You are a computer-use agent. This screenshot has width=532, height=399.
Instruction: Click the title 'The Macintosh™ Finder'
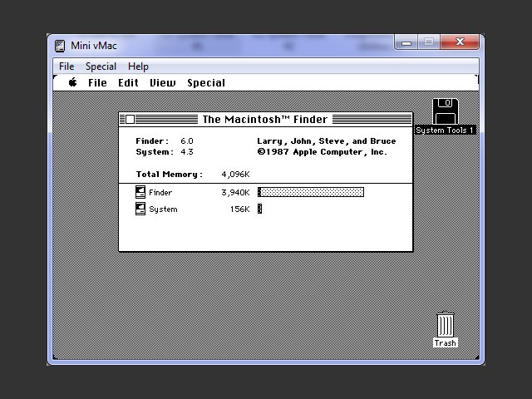[265, 120]
